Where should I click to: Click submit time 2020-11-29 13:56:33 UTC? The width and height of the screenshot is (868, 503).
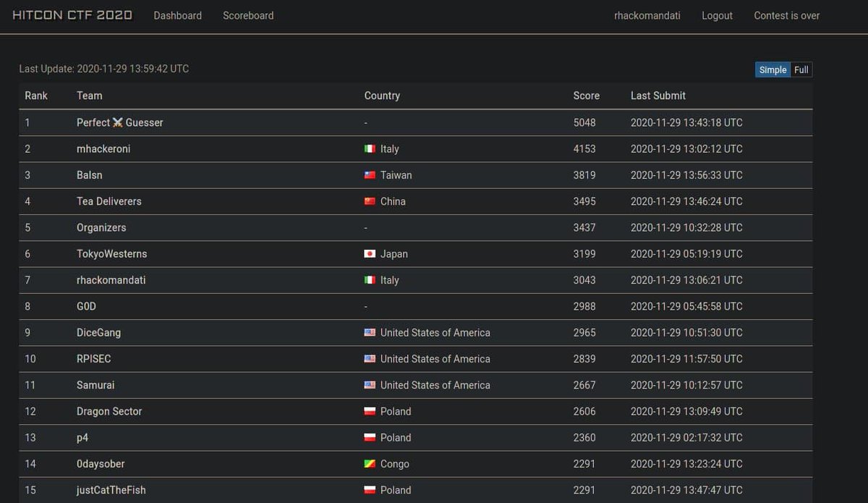click(x=686, y=175)
